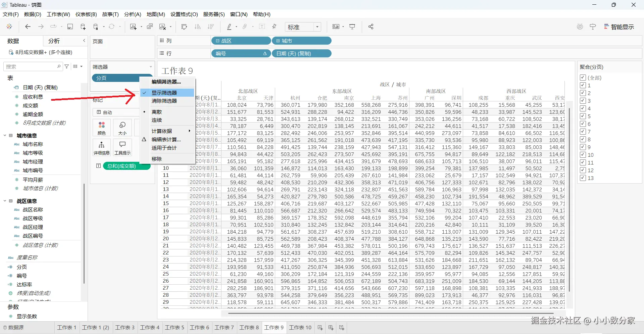Click the pin (fix axes) icon
Image resolution: width=644 pixels, height=334 pixels.
(x=274, y=27)
